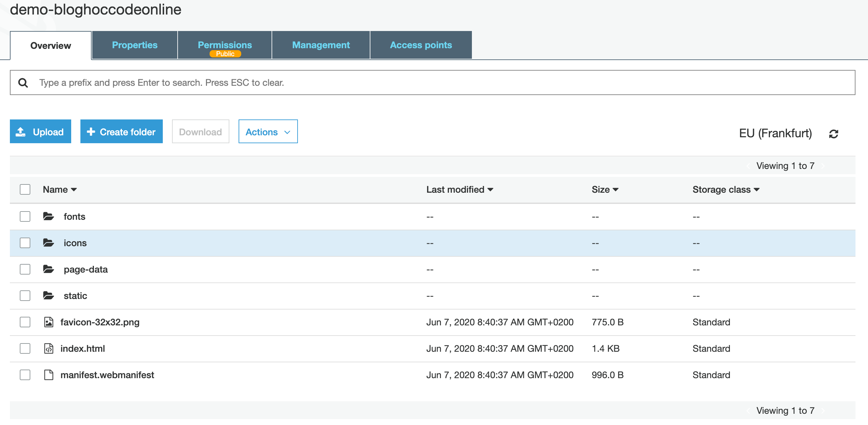This screenshot has height=425, width=868.
Task: Click the image file icon for favicon-32x32.png
Action: 48,322
